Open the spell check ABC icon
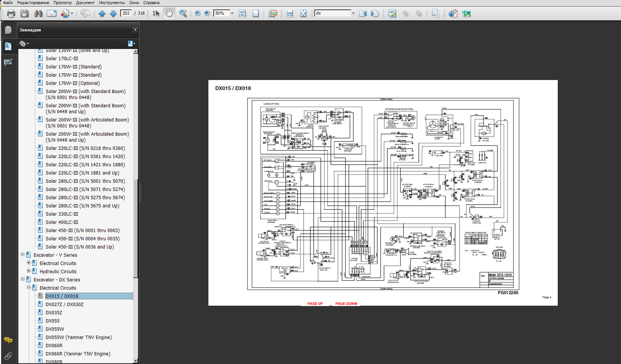Viewport: 621px width, 364px height. coord(392,14)
